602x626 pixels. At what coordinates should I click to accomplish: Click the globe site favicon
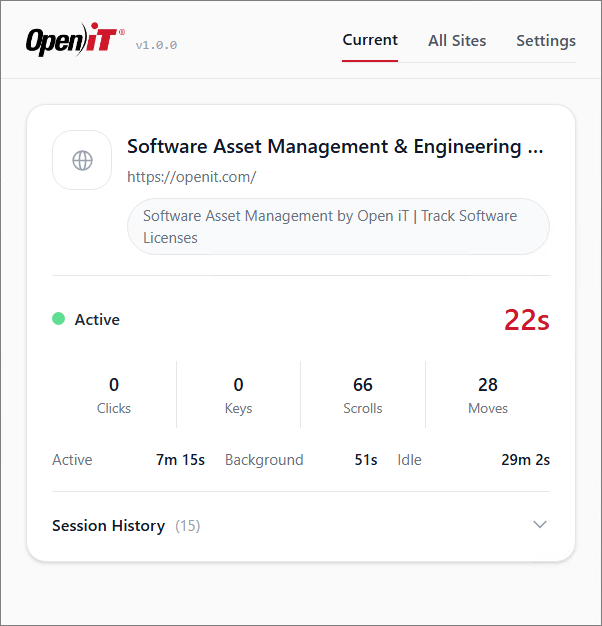pos(82,160)
